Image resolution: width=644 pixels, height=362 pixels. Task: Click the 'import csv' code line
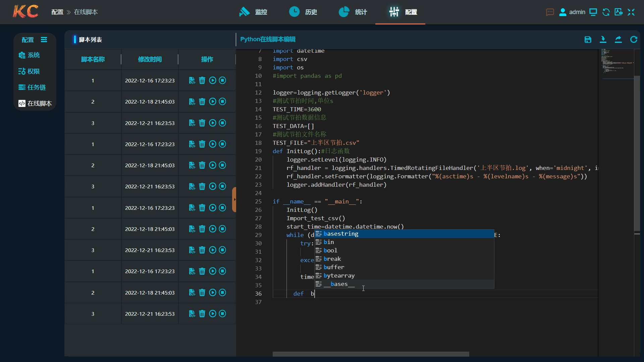pos(290,59)
